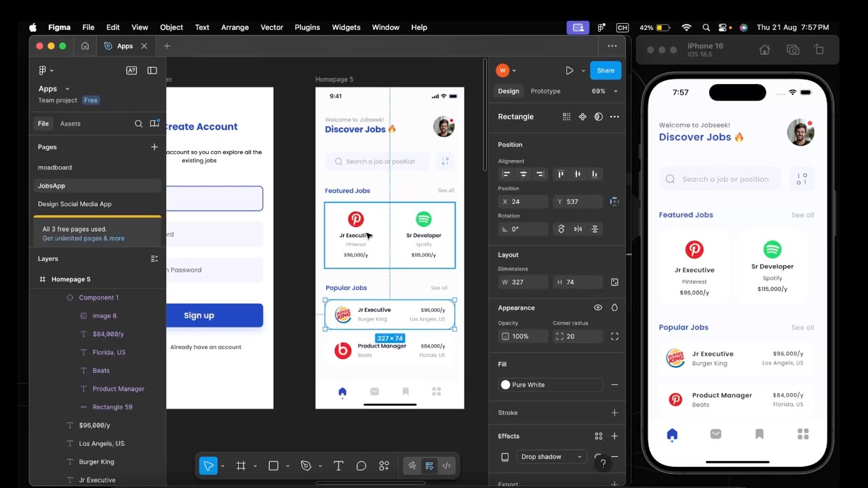
Task: Select the Move tool in bottom toolbar
Action: point(208,466)
